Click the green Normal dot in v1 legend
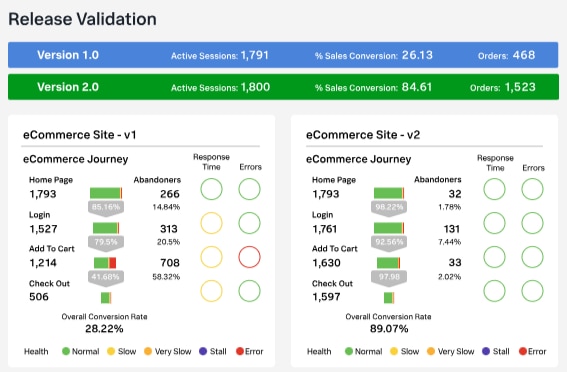 coord(66,351)
